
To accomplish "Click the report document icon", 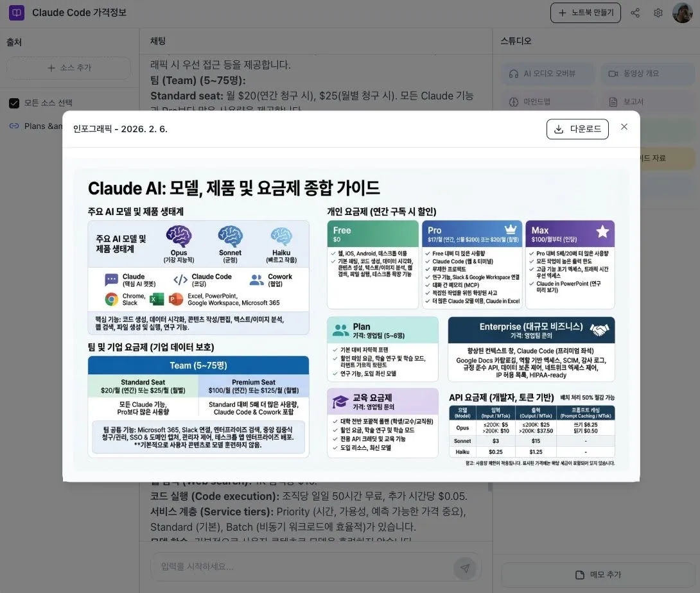I will [613, 102].
